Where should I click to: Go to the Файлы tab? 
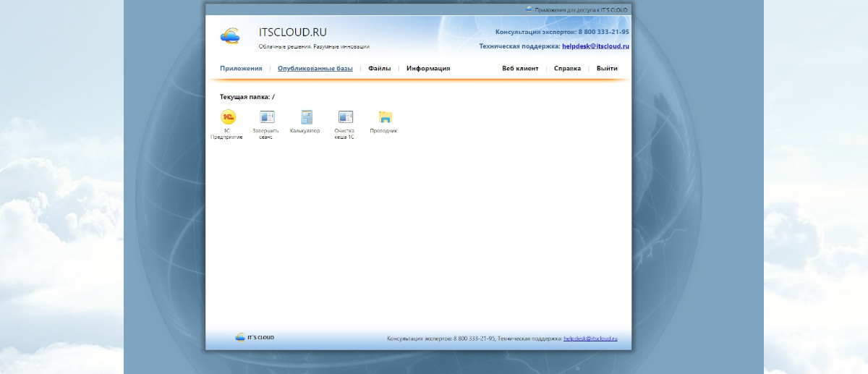pos(379,69)
